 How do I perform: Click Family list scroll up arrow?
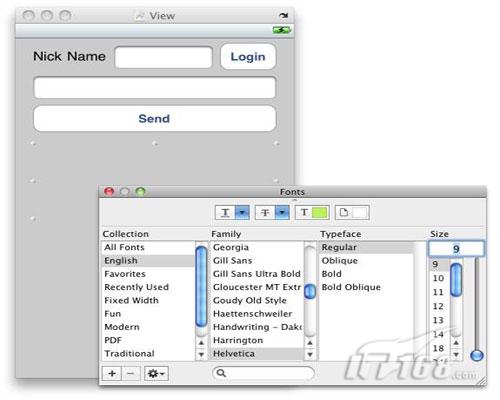tap(310, 343)
